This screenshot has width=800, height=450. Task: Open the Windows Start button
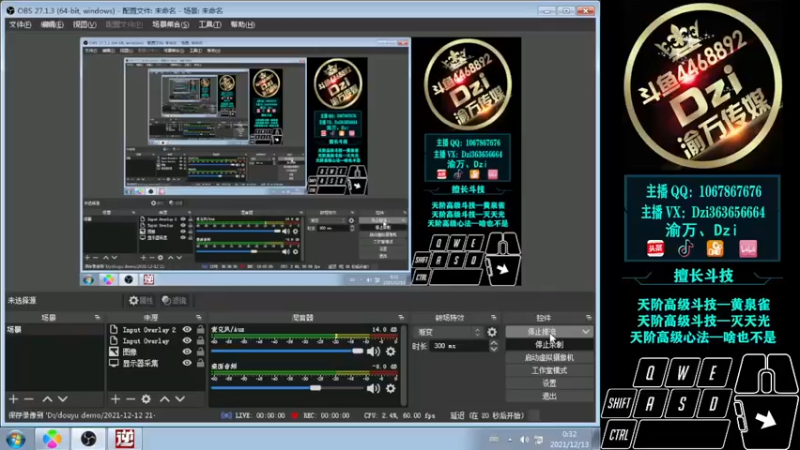click(x=15, y=439)
